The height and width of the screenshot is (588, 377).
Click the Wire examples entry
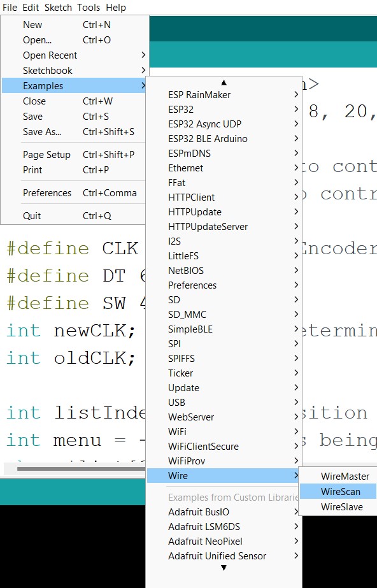coord(224,476)
